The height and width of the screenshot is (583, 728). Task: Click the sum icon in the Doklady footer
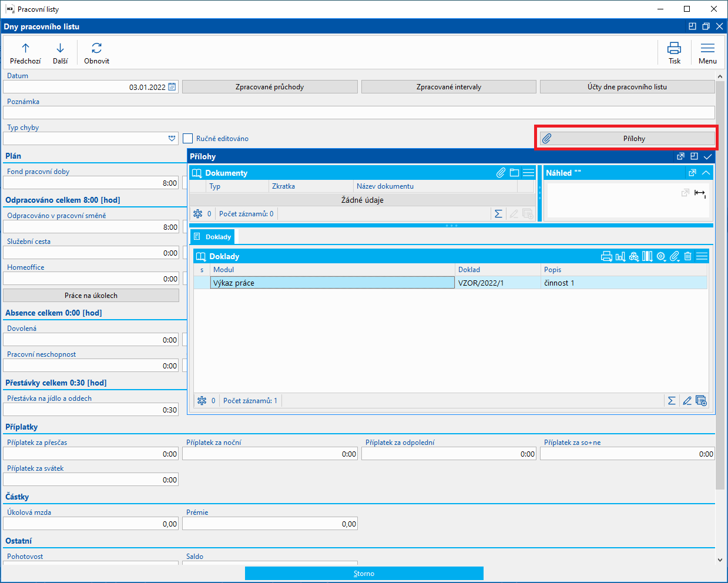[672, 401]
